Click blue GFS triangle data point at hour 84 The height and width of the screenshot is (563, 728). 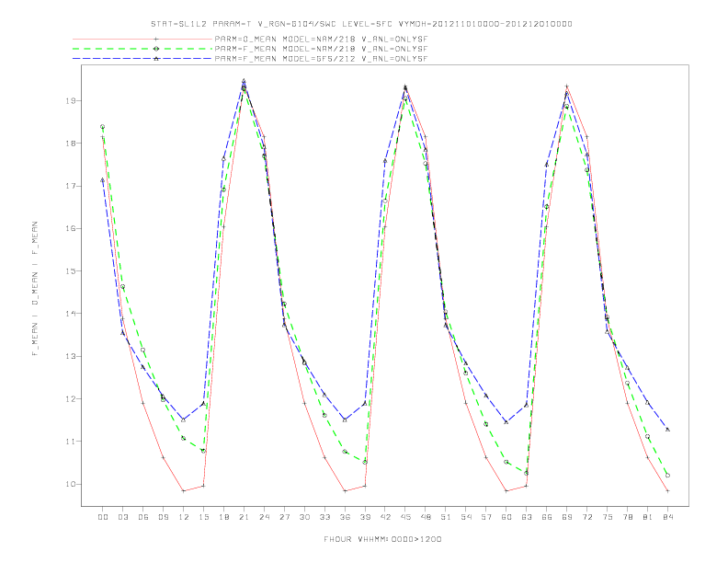(667, 430)
